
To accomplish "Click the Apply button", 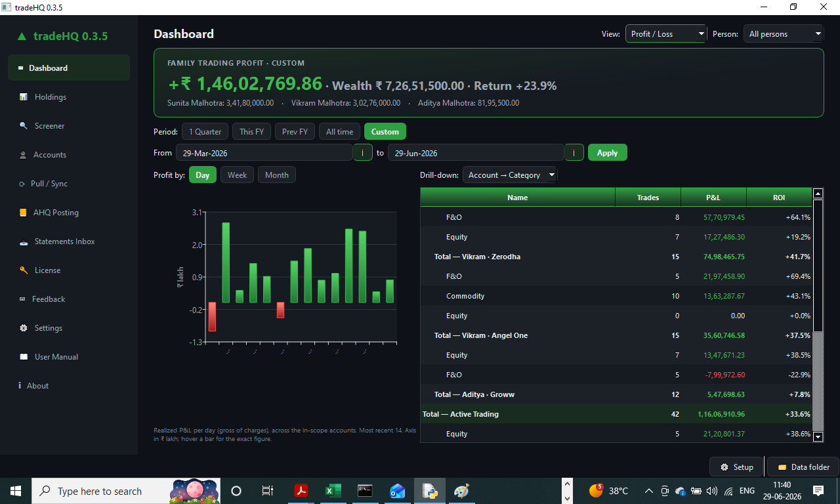I will coord(608,153).
